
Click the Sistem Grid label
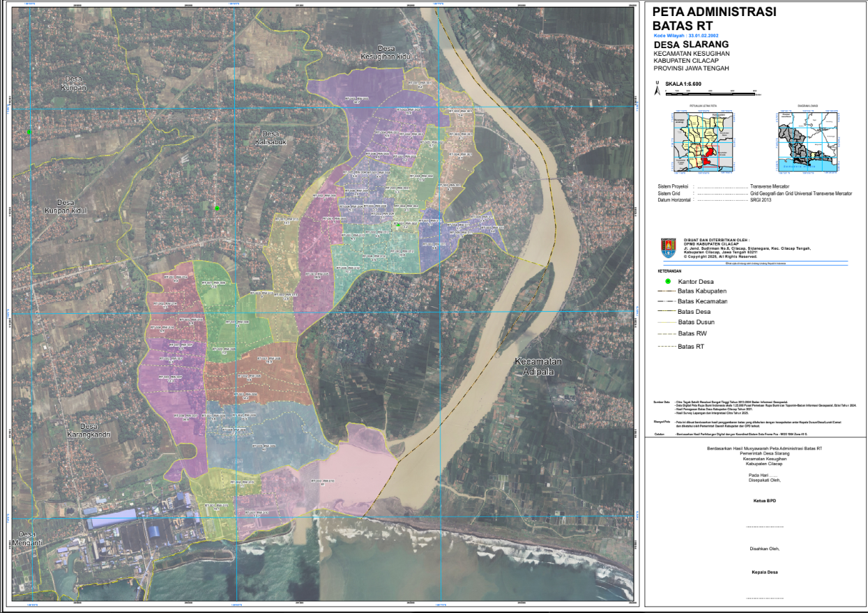coord(670,193)
